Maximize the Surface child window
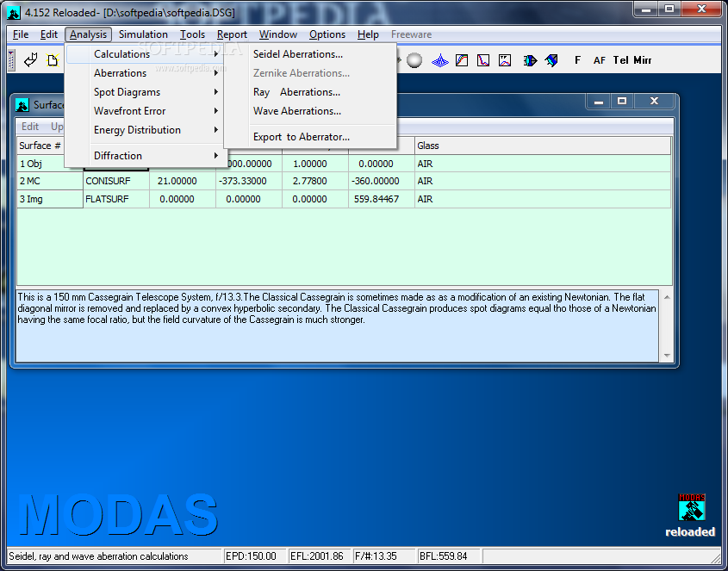This screenshot has width=728, height=571. (x=622, y=101)
